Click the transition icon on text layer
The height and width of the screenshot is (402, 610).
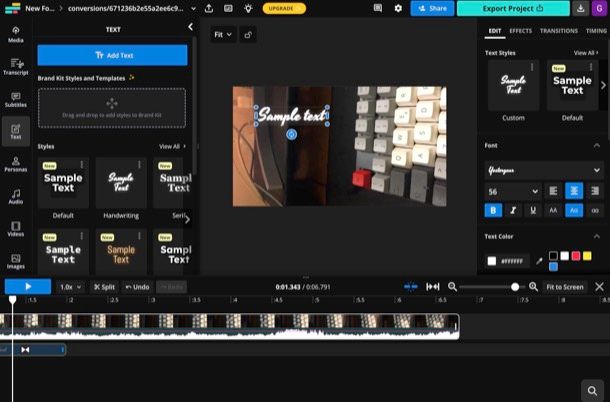(25, 349)
